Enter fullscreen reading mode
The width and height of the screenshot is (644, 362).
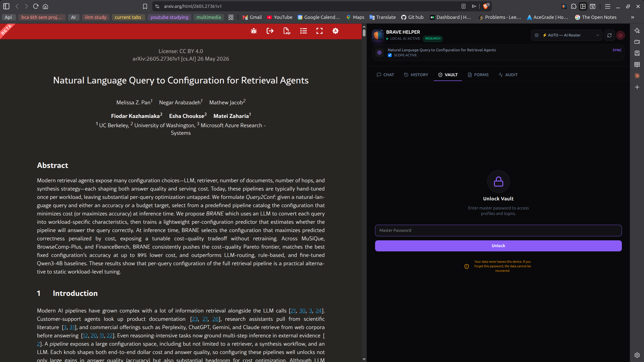coord(319,31)
